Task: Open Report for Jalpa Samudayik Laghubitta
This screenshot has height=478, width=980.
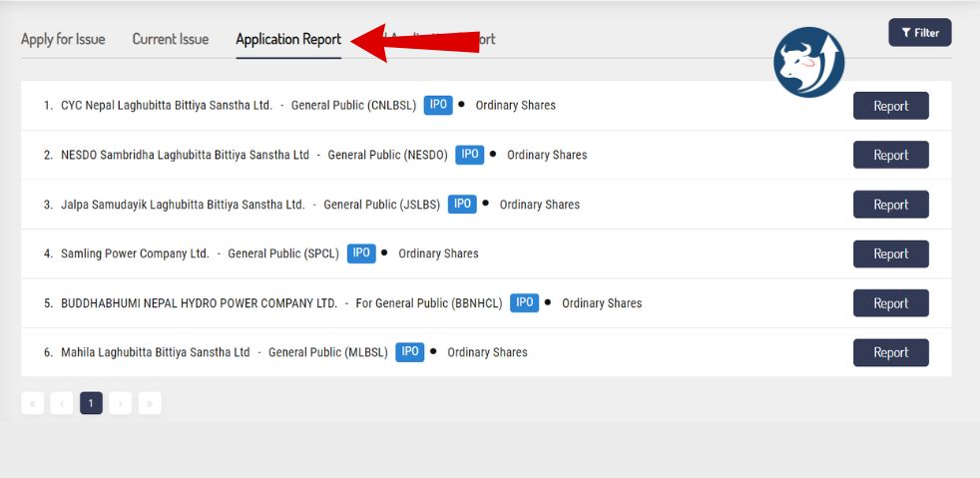Action: point(890,205)
